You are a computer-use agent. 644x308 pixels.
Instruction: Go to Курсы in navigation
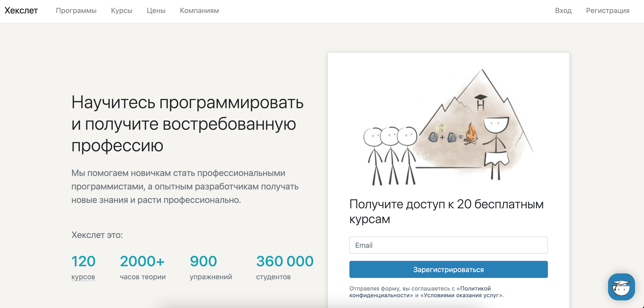click(x=121, y=11)
